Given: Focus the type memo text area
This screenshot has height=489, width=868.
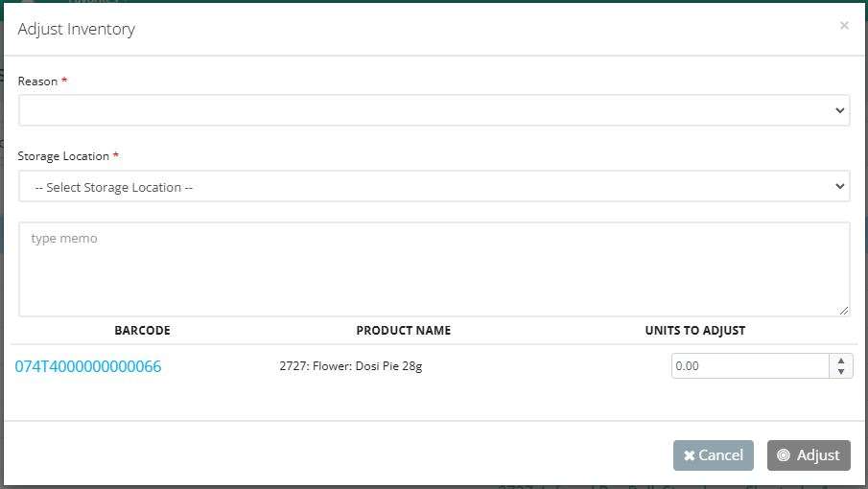Looking at the screenshot, I should (434, 269).
